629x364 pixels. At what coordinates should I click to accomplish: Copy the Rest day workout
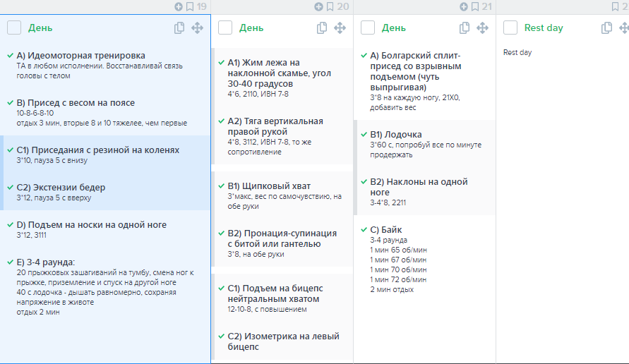[x=606, y=28]
